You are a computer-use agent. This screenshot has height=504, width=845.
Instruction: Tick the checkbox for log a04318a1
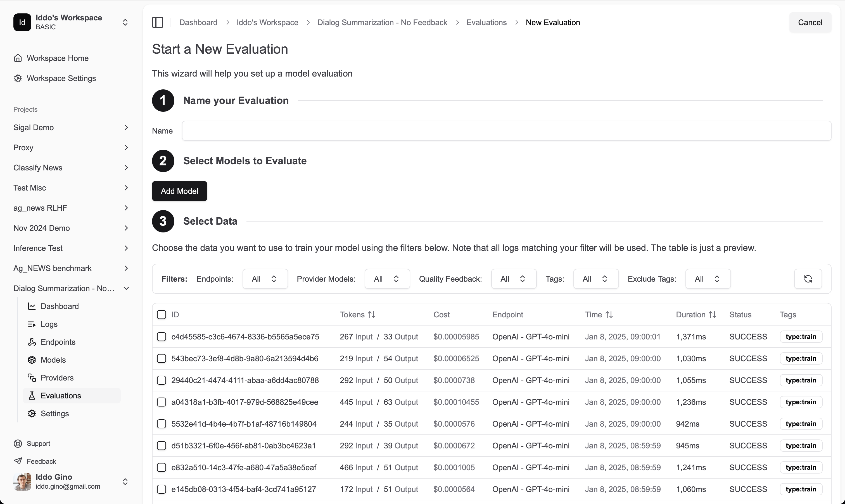point(162,402)
